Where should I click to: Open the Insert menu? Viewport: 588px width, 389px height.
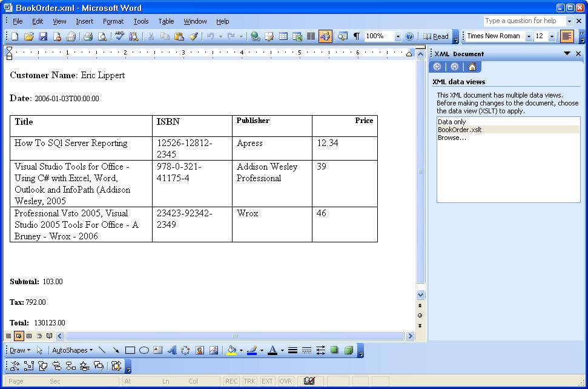point(84,21)
